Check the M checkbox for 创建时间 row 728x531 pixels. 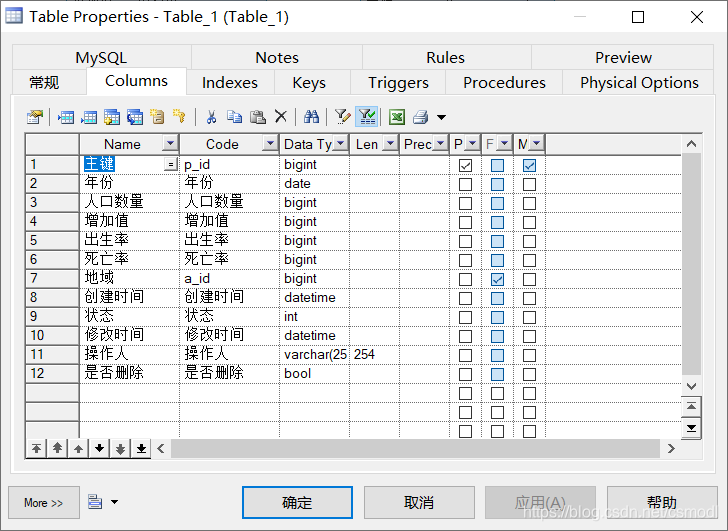[529, 298]
